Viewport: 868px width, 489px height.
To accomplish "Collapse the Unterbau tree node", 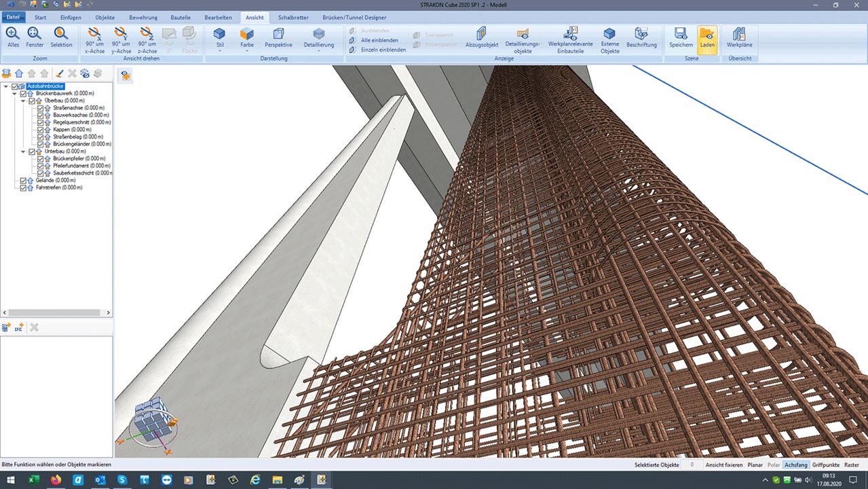I will point(24,151).
